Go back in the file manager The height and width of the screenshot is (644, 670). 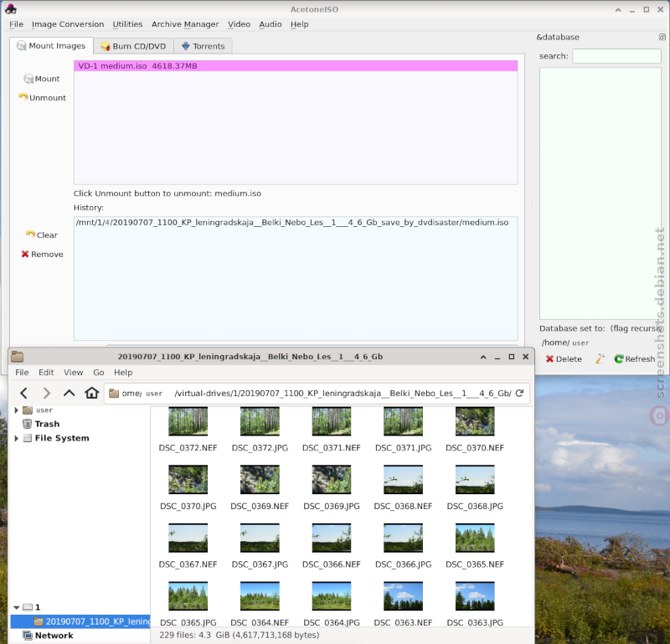pyautogui.click(x=24, y=393)
